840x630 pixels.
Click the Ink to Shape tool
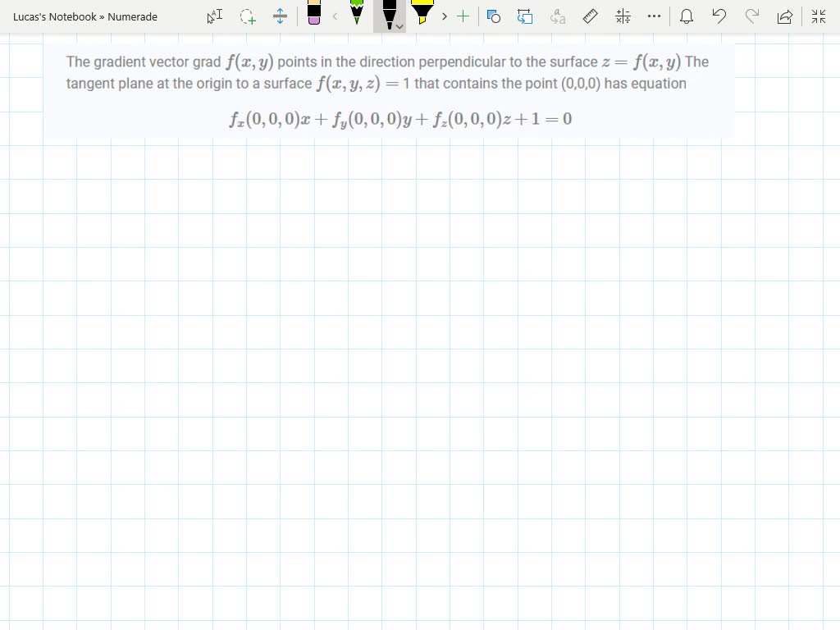coord(493,16)
